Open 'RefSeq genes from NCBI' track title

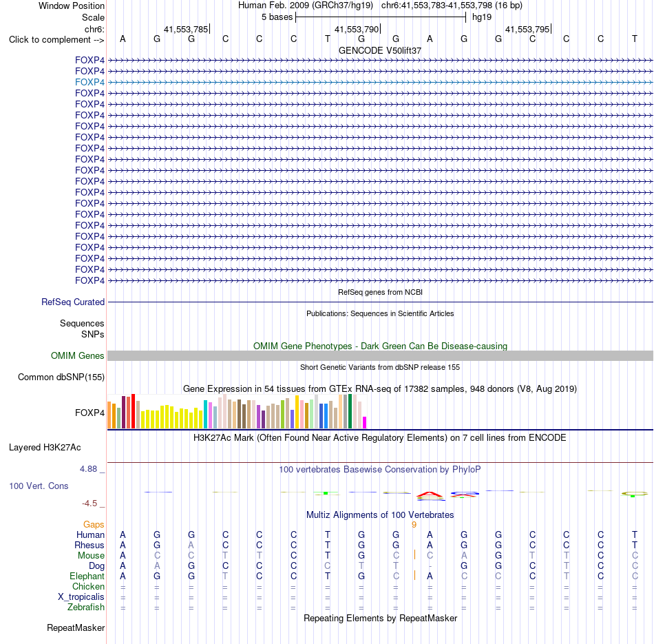tap(380, 292)
